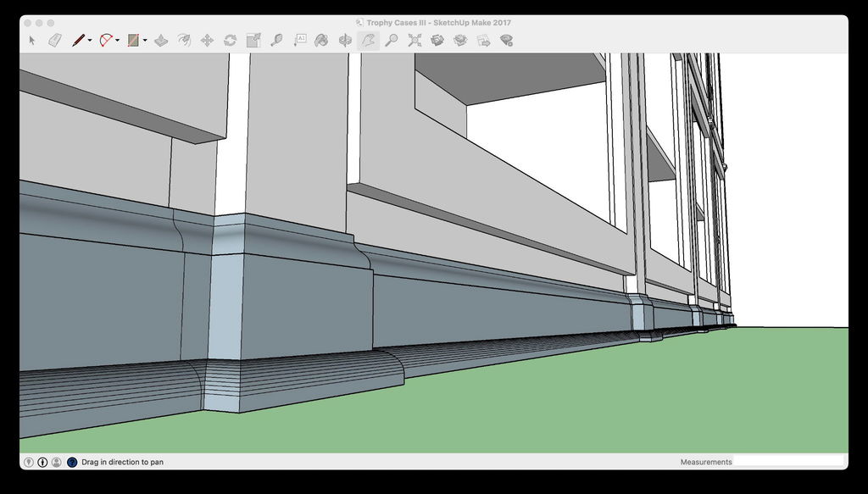868x494 pixels.
Task: Activate the Push/Pull tool
Action: point(161,40)
